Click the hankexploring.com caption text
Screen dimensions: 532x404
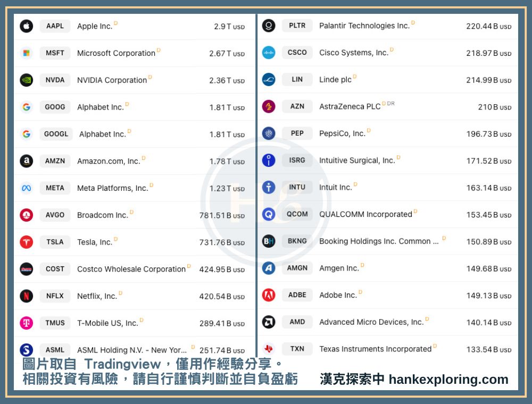coord(448,380)
